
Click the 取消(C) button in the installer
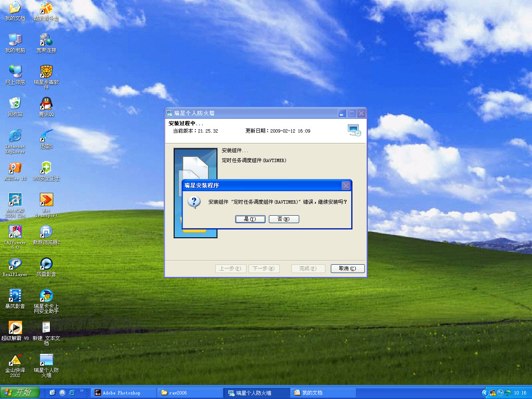[x=347, y=268]
